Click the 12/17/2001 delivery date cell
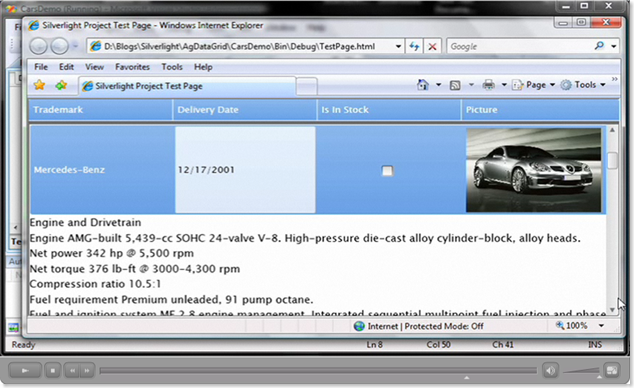The image size is (634, 388). click(245, 170)
